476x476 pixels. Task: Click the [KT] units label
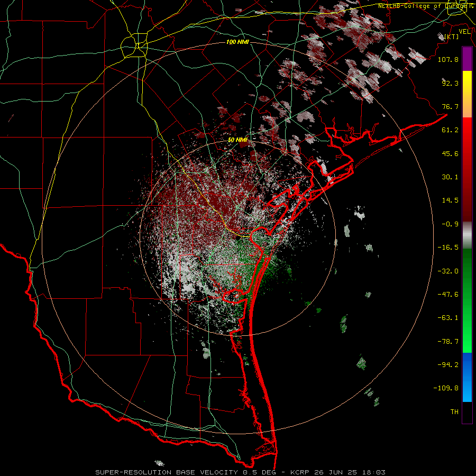tap(452, 36)
